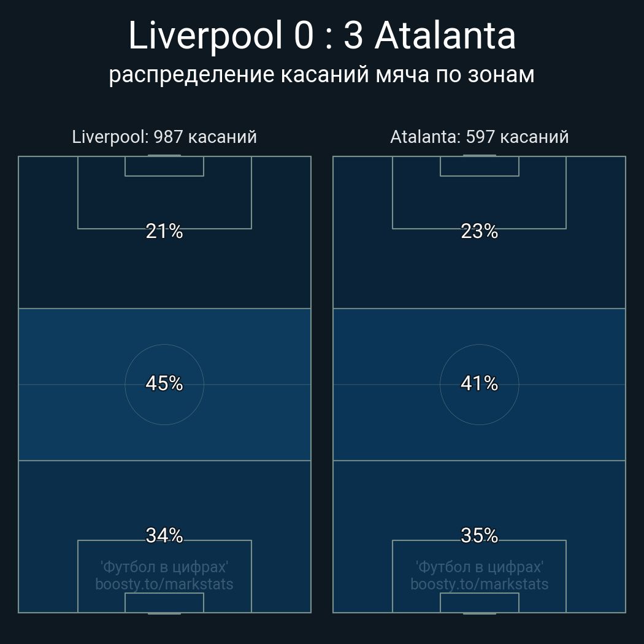644x644 pixels.
Task: Click Atalanta's 23% attacking third label
Action: pyautogui.click(x=479, y=231)
